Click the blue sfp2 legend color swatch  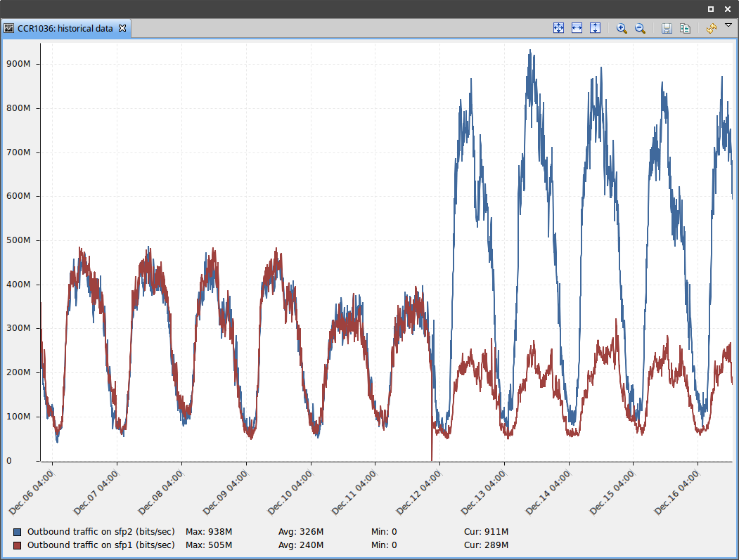[x=18, y=532]
